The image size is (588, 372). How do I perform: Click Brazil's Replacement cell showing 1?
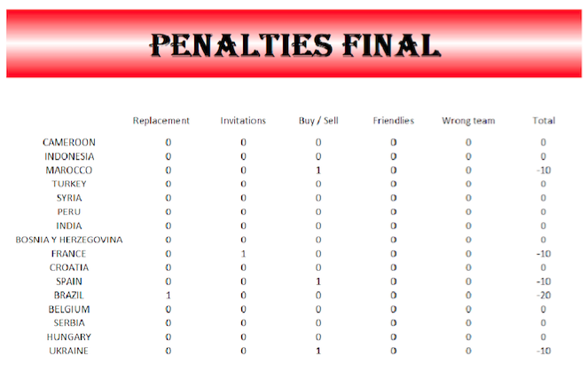(168, 296)
